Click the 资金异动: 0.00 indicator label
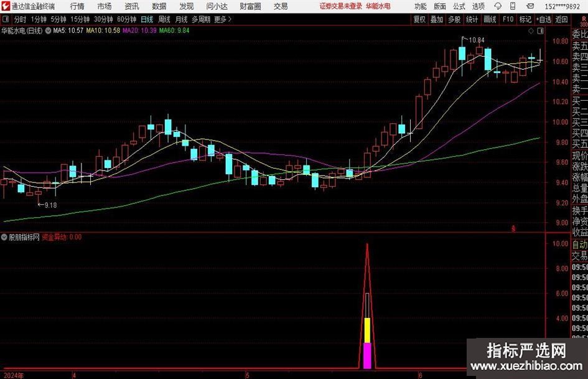588x379 pixels. pos(62,237)
